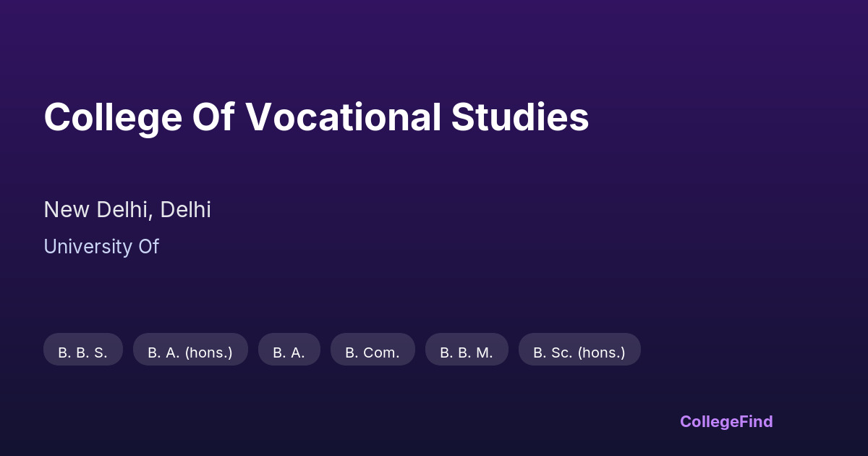Screen dimensions: 868x456
Task: Click the word Of in the main heading
Action: tap(213, 117)
